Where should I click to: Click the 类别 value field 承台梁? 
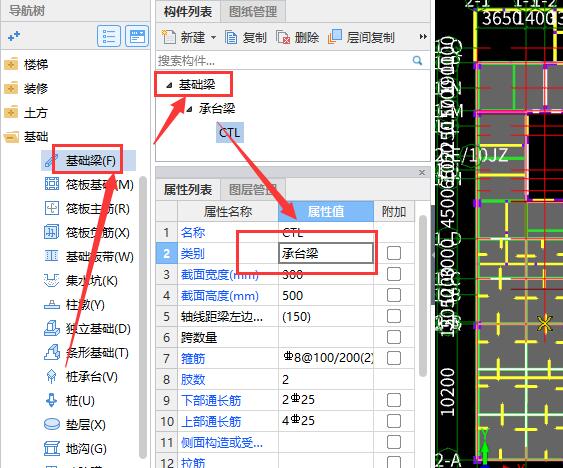tap(326, 254)
